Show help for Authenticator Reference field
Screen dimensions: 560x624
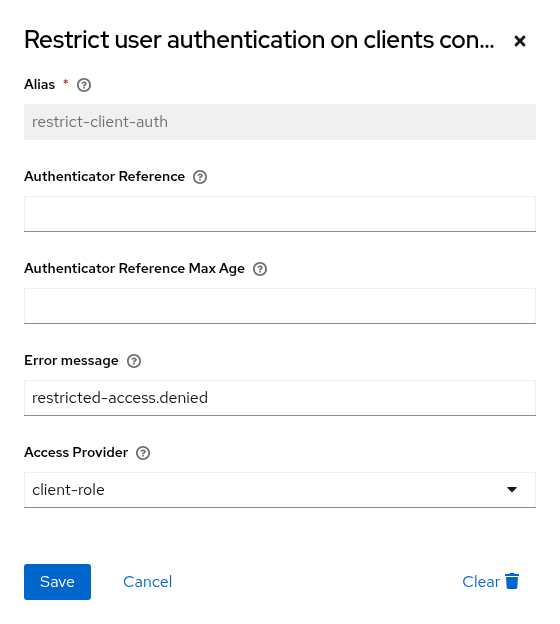[200, 177]
